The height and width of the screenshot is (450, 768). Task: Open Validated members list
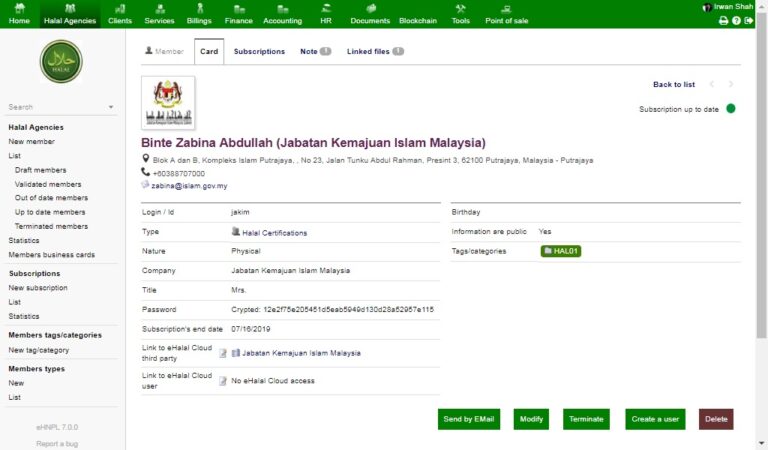[x=48, y=184]
